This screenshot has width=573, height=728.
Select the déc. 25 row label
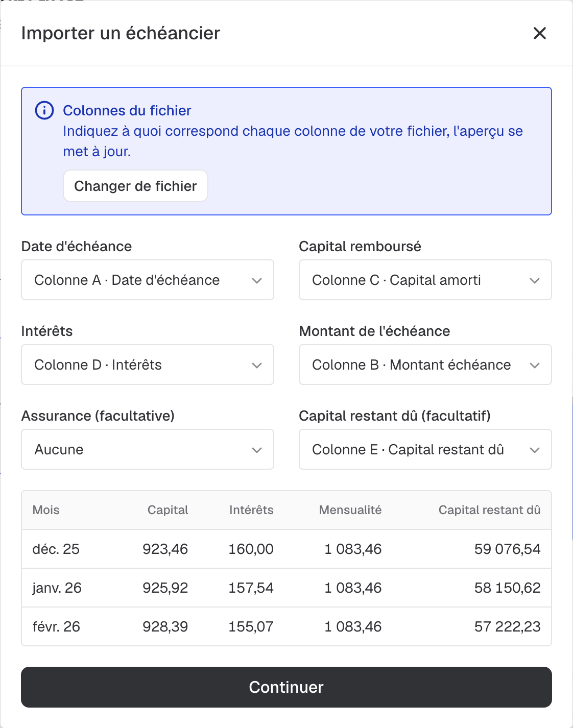56,549
